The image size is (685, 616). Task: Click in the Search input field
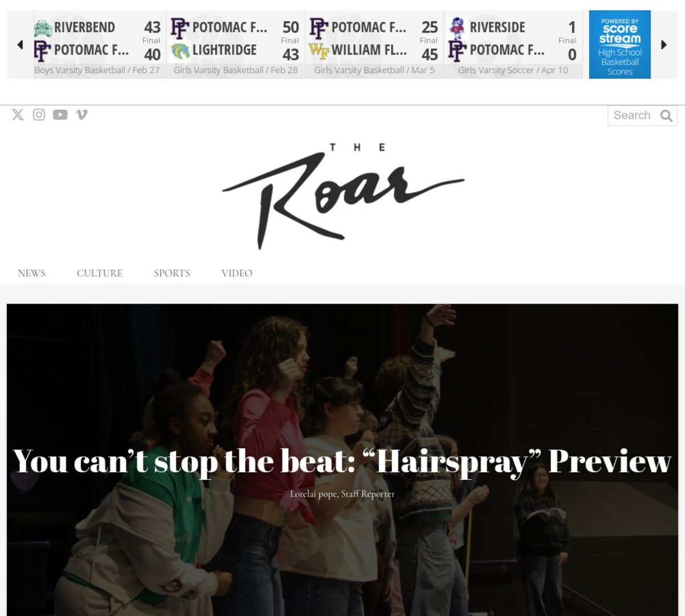click(632, 115)
